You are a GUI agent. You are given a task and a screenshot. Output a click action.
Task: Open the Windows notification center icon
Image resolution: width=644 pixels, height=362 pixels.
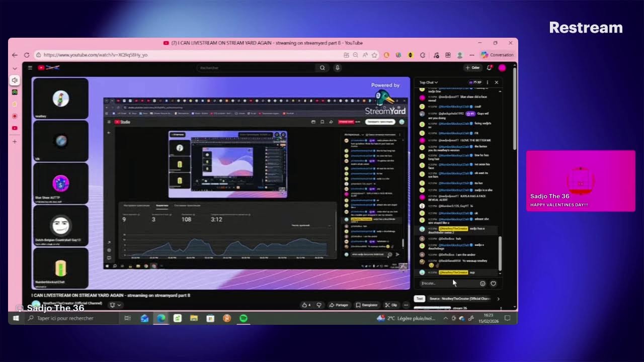508,318
